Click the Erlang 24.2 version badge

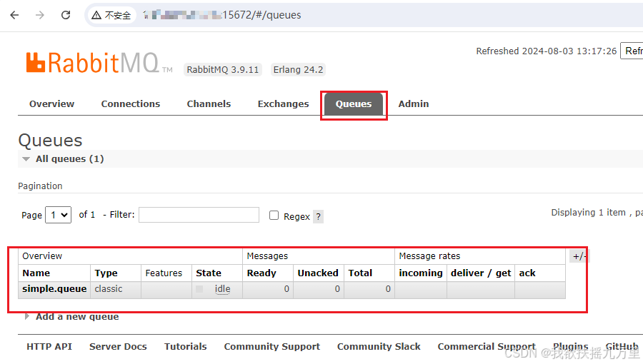[298, 70]
